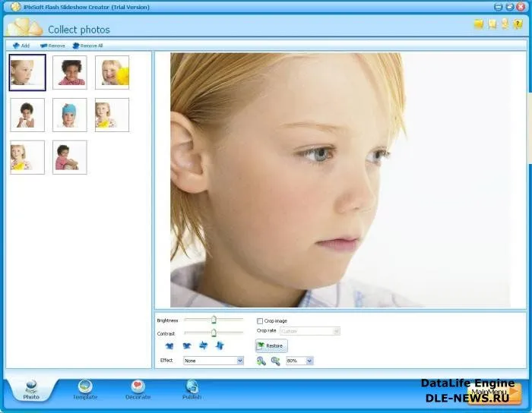Click the first magnifier zoom icon
The height and width of the screenshot is (413, 532).
coord(261,361)
